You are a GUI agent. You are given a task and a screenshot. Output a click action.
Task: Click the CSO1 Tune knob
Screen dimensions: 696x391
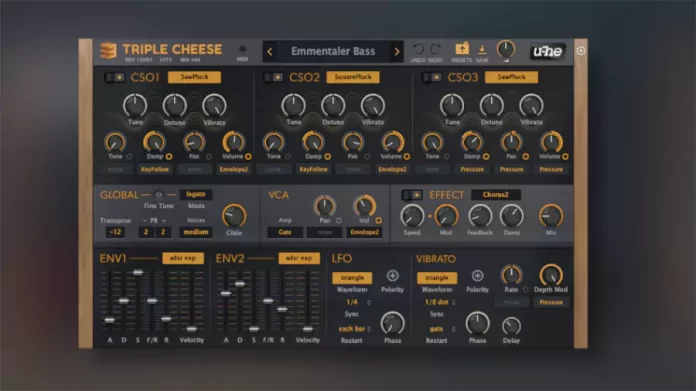135,106
